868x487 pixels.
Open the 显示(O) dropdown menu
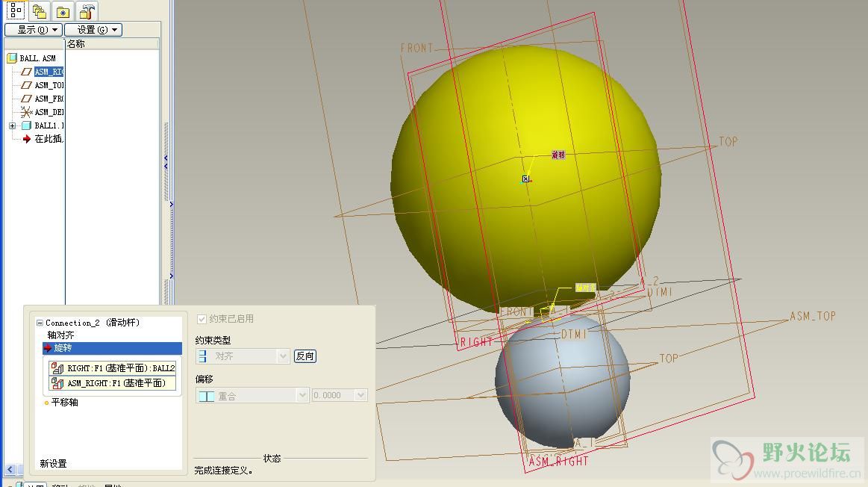coord(34,30)
